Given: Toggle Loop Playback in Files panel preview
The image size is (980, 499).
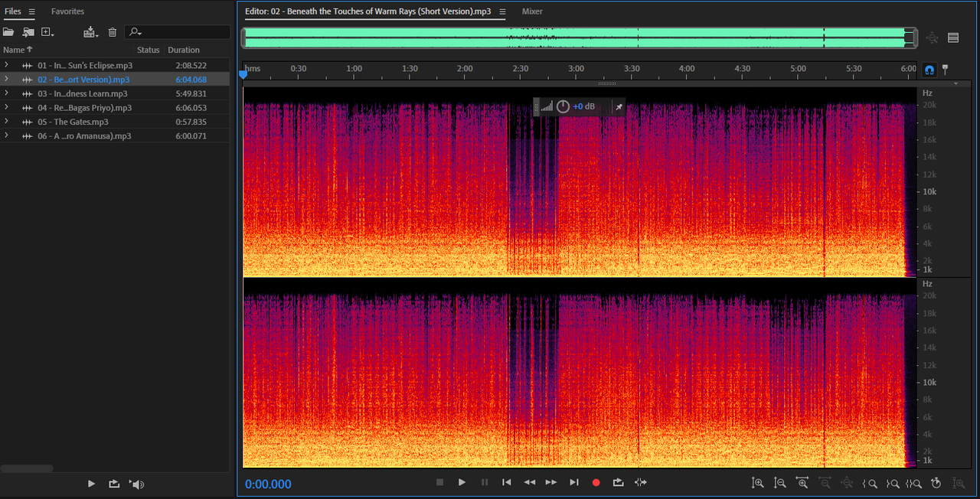Looking at the screenshot, I should (114, 484).
